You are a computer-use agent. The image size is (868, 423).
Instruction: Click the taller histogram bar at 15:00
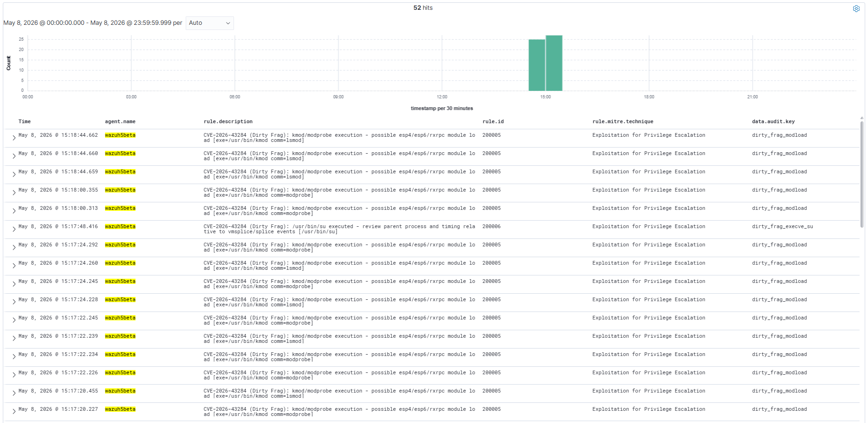(554, 63)
